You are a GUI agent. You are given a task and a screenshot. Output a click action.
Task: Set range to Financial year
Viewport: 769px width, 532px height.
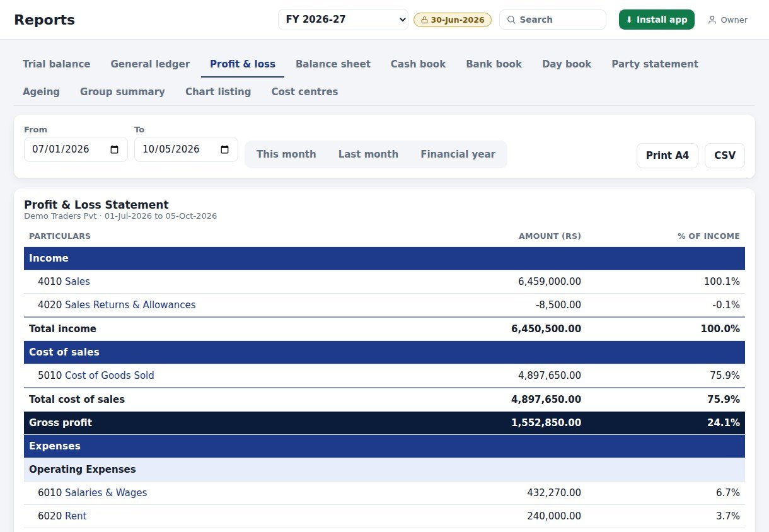click(458, 154)
